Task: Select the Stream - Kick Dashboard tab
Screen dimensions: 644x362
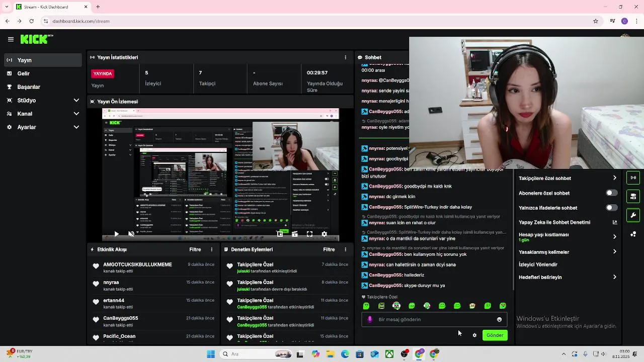Action: click(51, 7)
